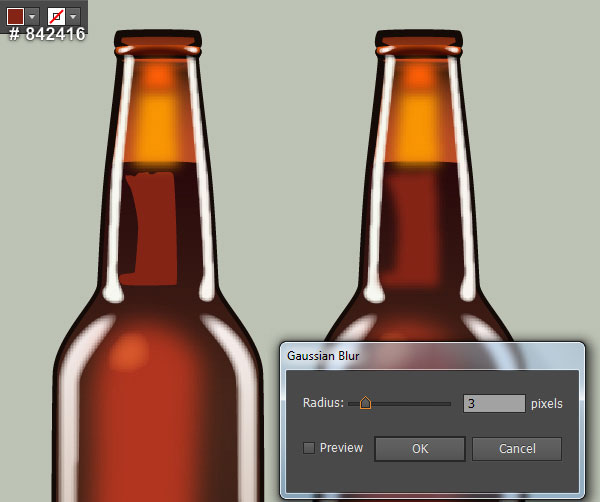
Task: Cancel the Gaussian Blur dialog
Action: coord(517,449)
